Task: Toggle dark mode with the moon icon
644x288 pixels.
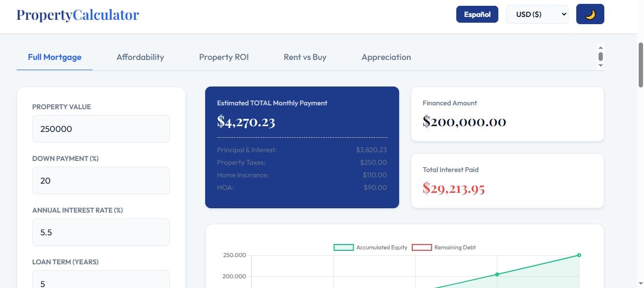Action: (x=590, y=14)
